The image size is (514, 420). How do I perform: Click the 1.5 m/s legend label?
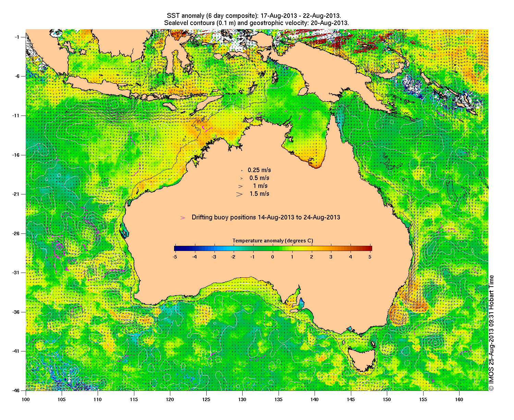pyautogui.click(x=259, y=194)
